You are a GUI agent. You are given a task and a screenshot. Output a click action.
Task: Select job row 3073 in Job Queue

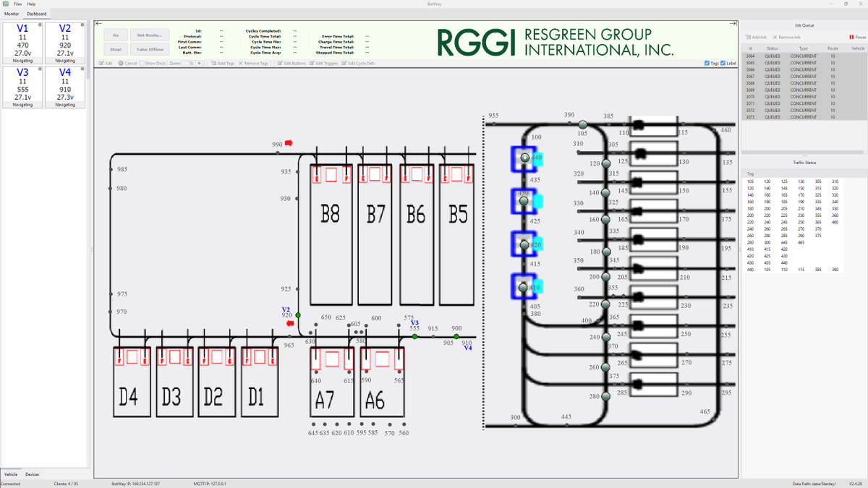804,116
